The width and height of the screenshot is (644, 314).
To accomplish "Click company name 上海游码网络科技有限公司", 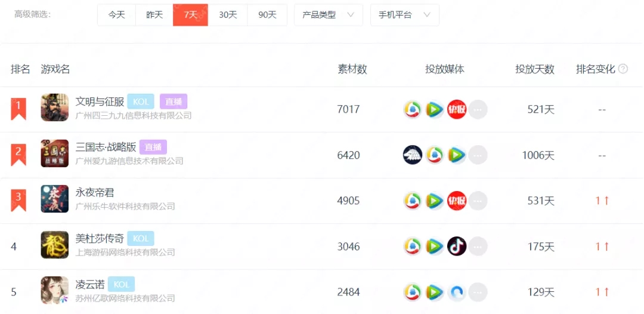I will point(125,253).
